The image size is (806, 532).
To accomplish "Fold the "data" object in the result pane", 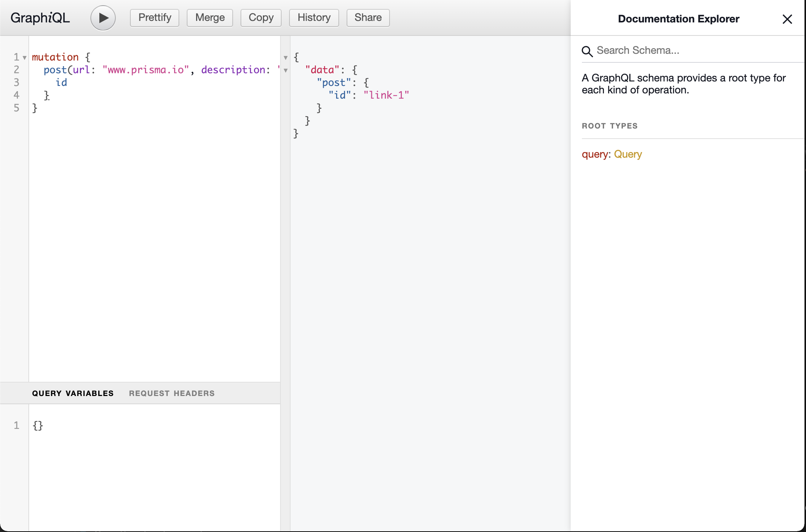I will [x=286, y=70].
